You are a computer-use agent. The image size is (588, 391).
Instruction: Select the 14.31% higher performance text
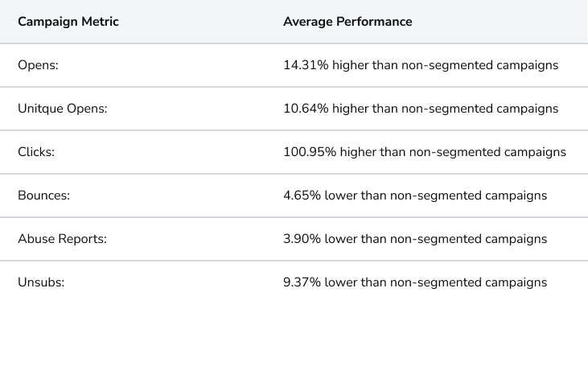tap(421, 65)
